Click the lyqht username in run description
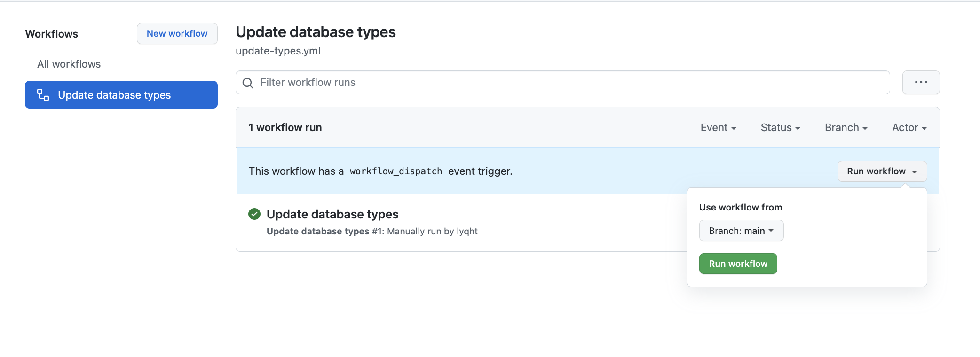The image size is (980, 357). tap(467, 232)
